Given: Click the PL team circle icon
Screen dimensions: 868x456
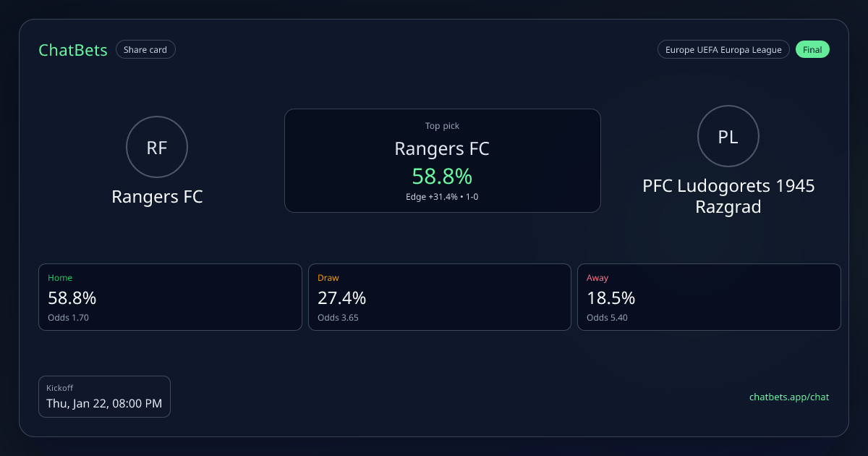Looking at the screenshot, I should [728, 137].
